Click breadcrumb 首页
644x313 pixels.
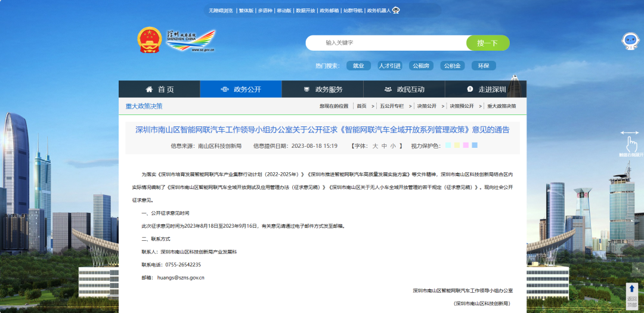pyautogui.click(x=361, y=106)
